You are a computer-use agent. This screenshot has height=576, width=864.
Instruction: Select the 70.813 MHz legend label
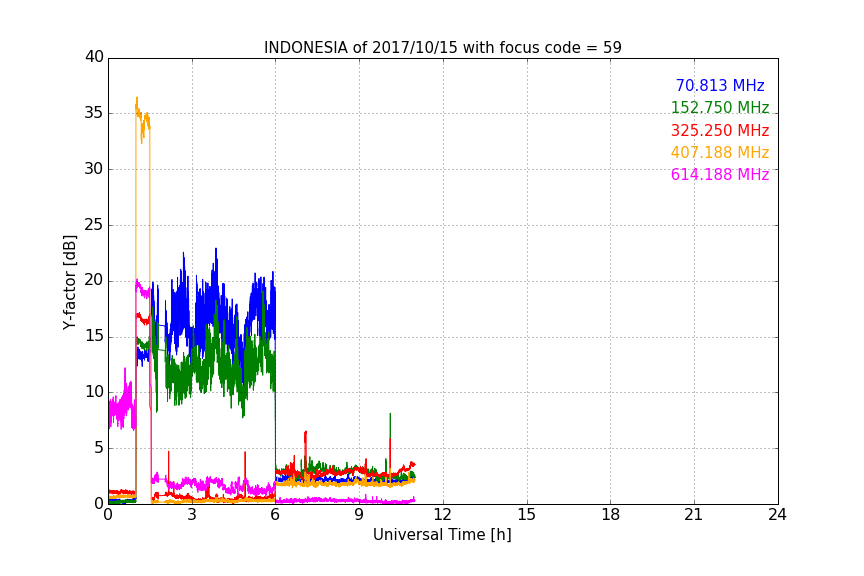[720, 85]
